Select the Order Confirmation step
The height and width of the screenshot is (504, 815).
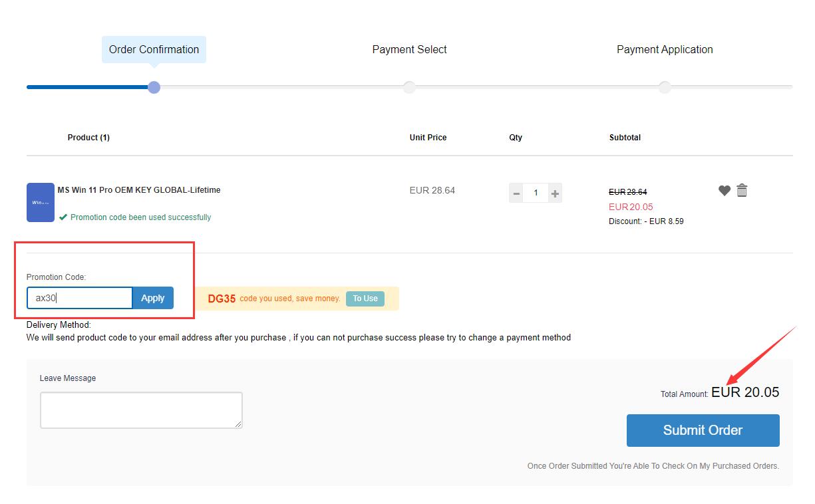coord(154,49)
